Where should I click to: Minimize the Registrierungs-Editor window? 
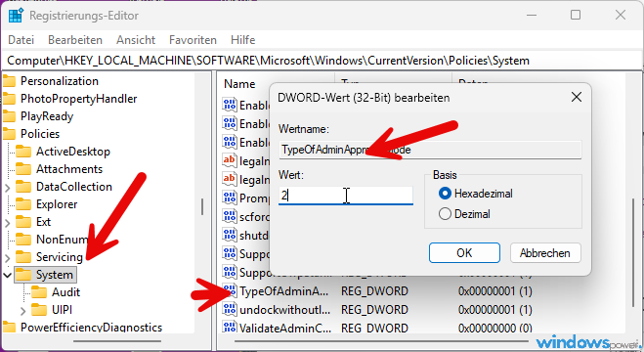(x=532, y=16)
